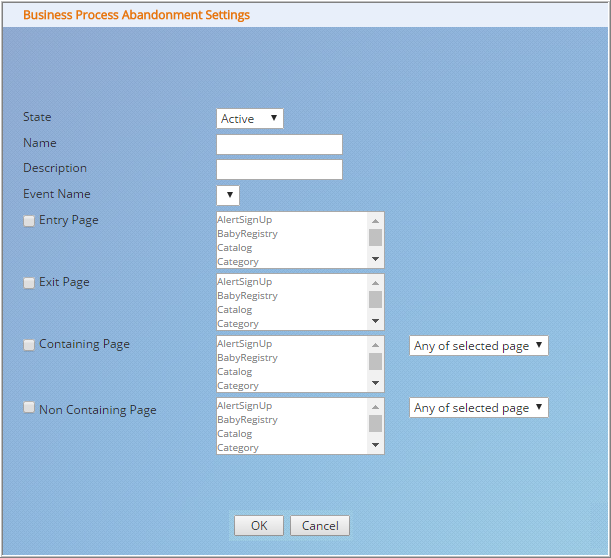Select BabyRegistry in the Entry Page list
The width and height of the screenshot is (611, 558).
click(x=247, y=234)
